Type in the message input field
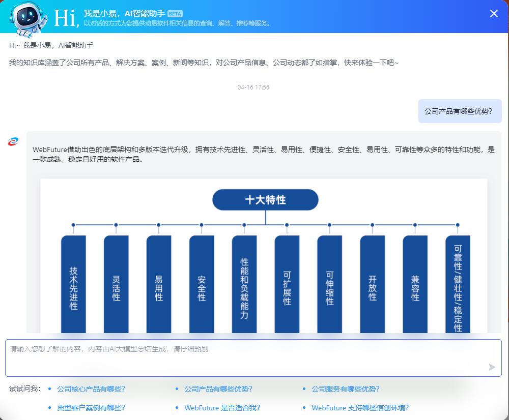 (x=244, y=357)
